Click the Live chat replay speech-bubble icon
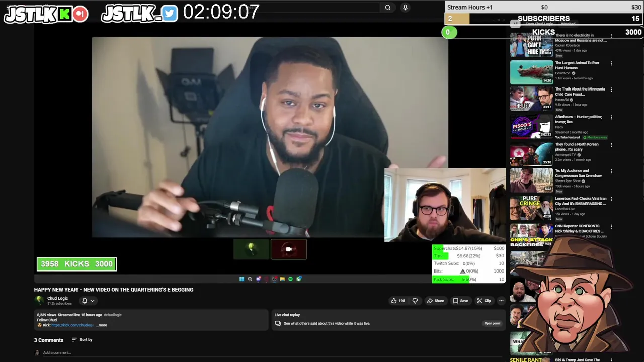Viewport: 644px width, 362px height. coord(278,323)
